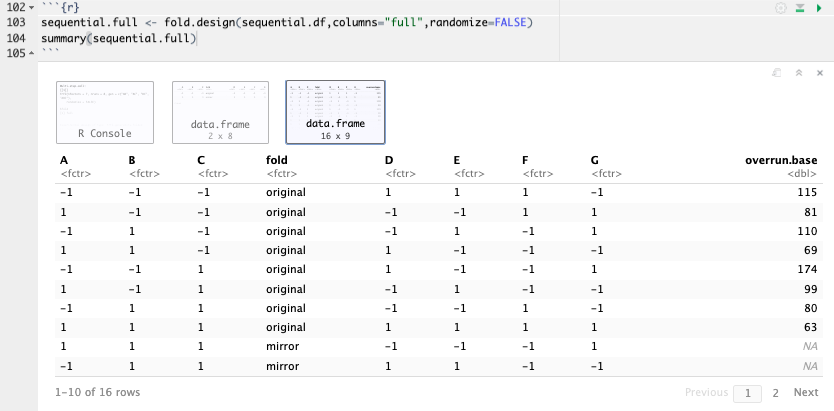The height and width of the screenshot is (411, 834).
Task: Select overrun.base value 115
Action: coord(807,192)
